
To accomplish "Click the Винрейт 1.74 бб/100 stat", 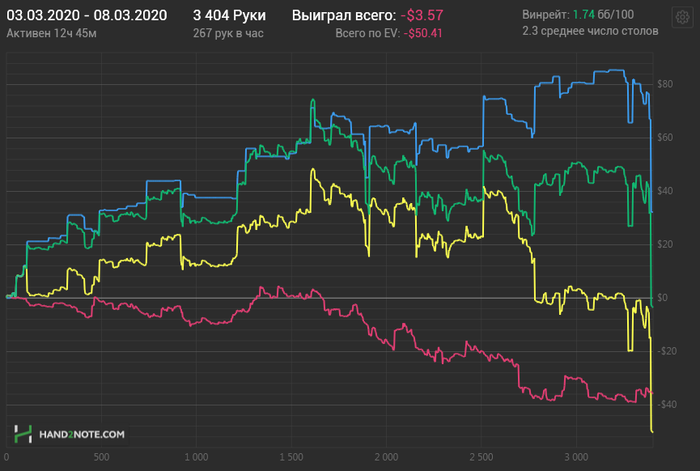I will coord(578,15).
